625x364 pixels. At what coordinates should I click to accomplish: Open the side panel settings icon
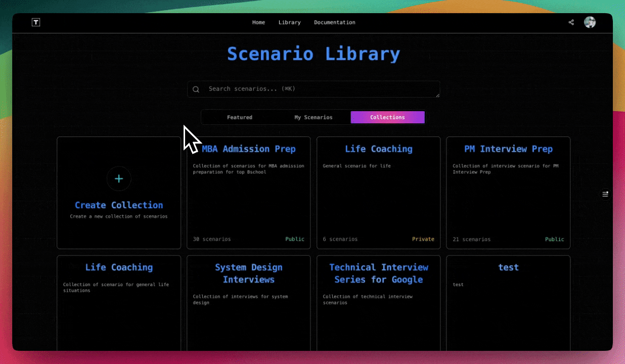[605, 194]
